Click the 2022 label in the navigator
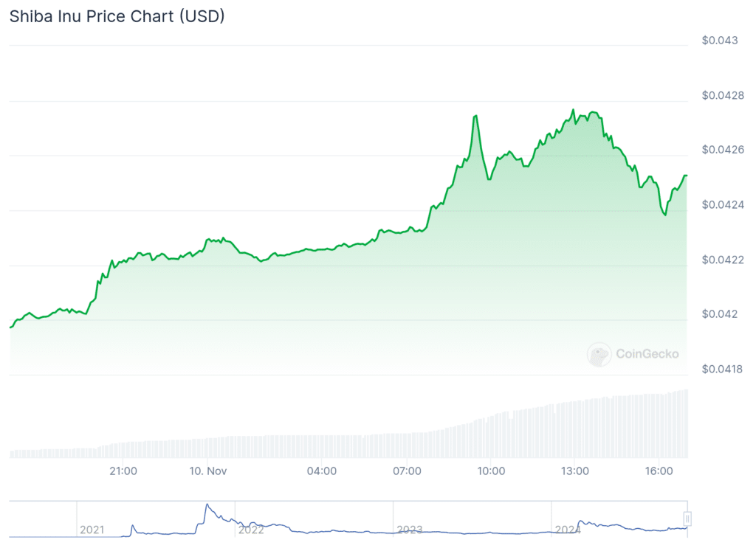Screen dimensions: 756x551 click(x=251, y=529)
